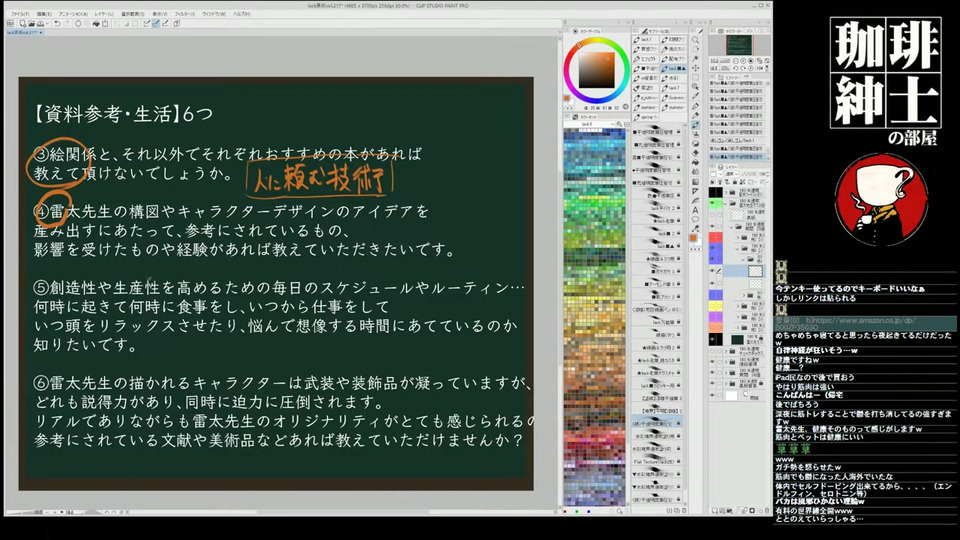Open the レイヤー(L) menu
This screenshot has height=540, width=960.
[x=104, y=13]
